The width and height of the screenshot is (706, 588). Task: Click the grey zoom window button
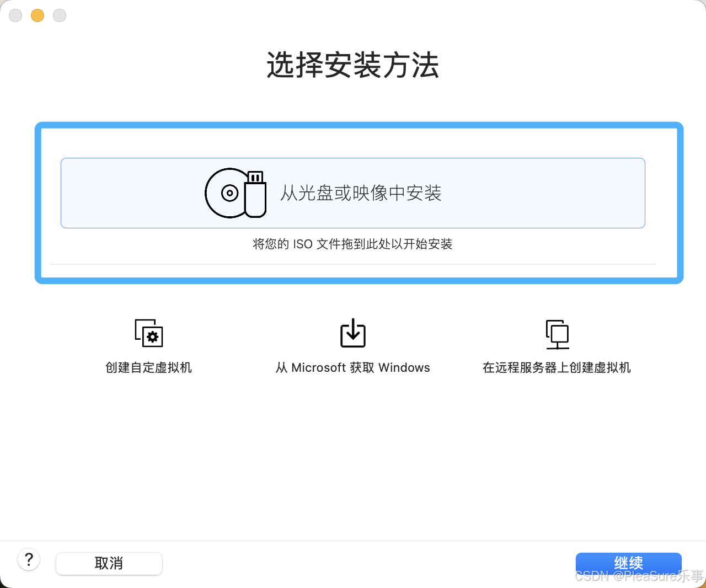pos(60,15)
